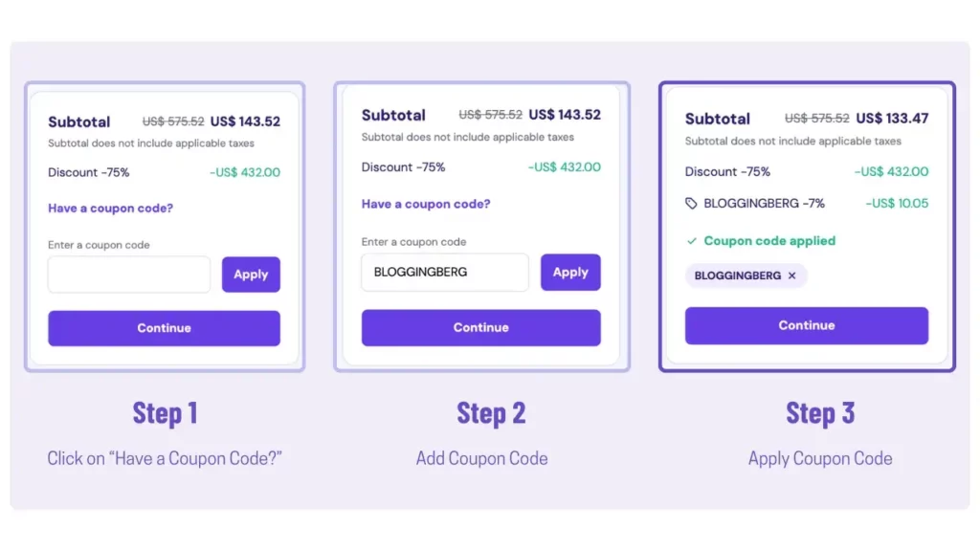Click the empty coupon code field in Step 1
Image resolution: width=980 pixels, height=551 pixels.
[128, 275]
